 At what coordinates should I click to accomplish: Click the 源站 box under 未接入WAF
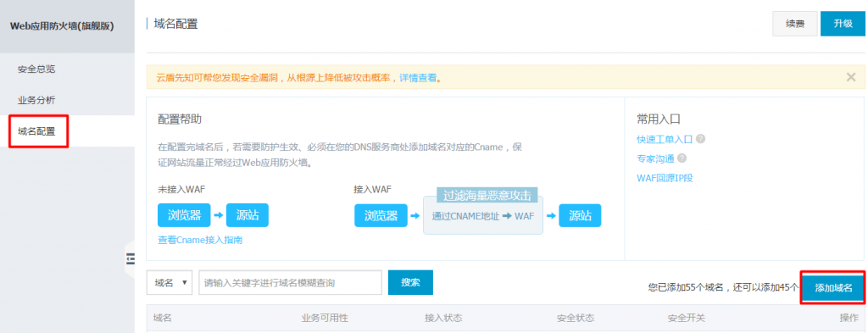(248, 215)
